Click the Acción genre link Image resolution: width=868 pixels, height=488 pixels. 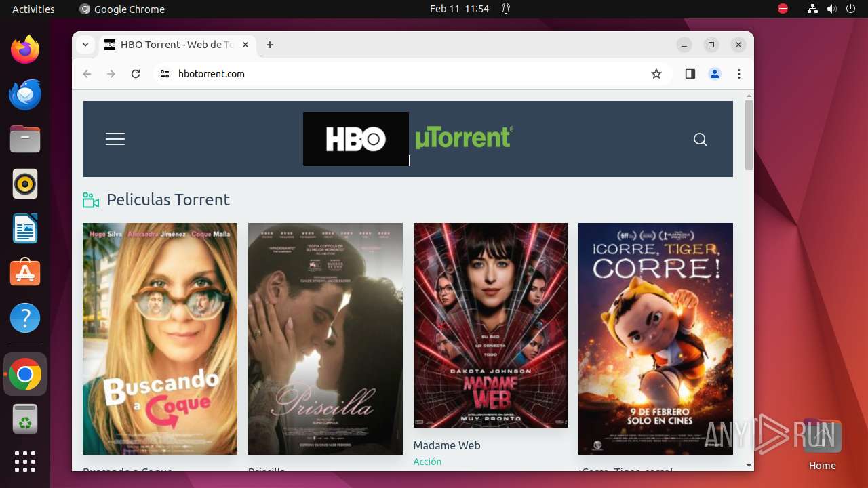click(427, 462)
